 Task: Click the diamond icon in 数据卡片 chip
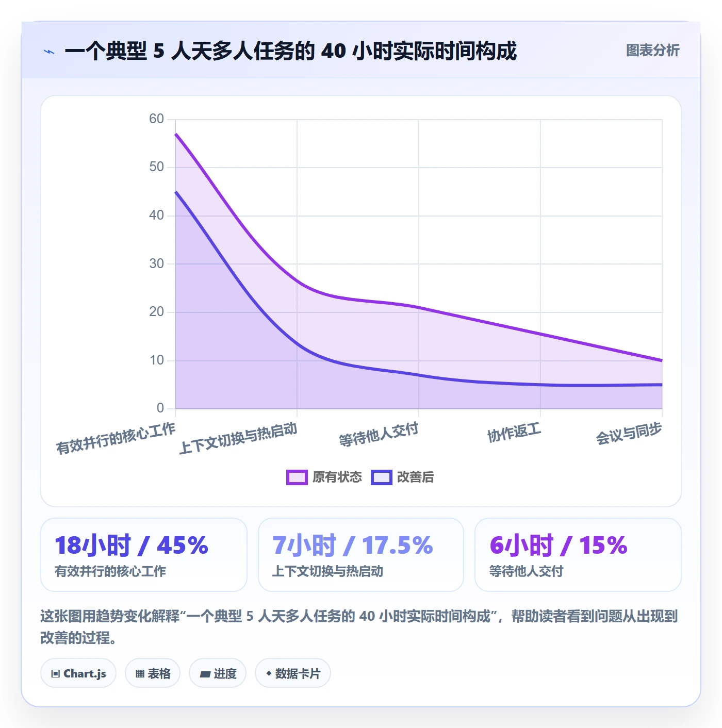coord(269,673)
